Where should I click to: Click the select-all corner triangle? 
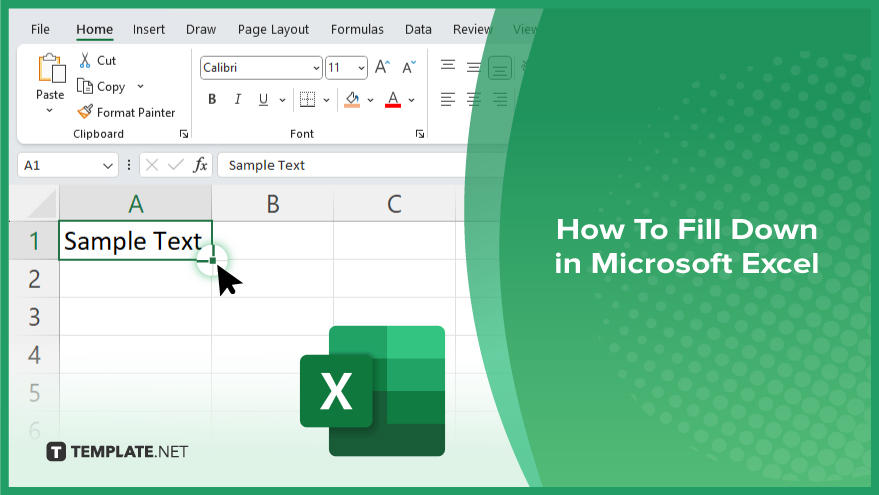43,203
